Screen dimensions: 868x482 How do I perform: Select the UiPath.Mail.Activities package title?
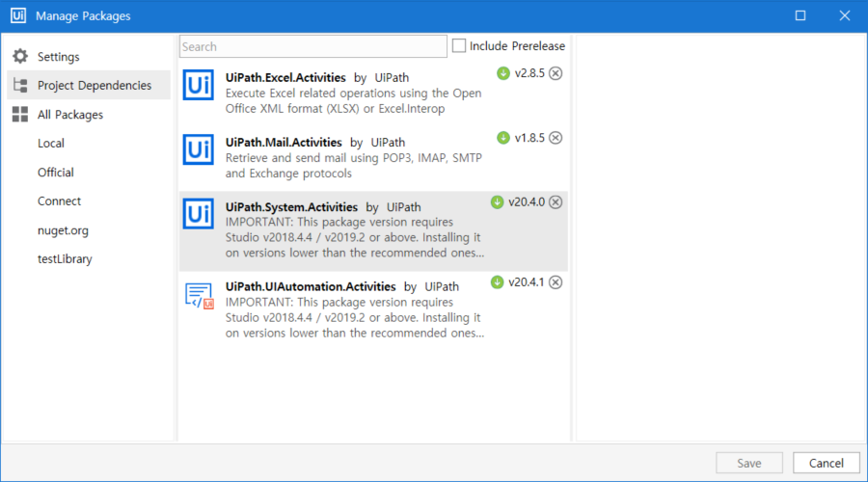click(x=284, y=143)
